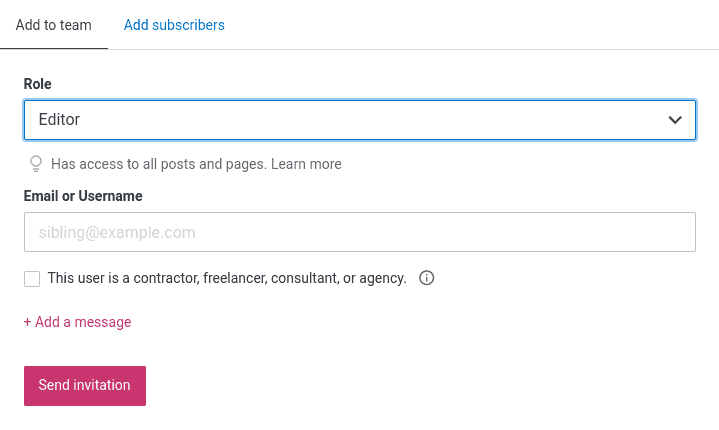Click the plus sign before Add a message

(x=28, y=322)
